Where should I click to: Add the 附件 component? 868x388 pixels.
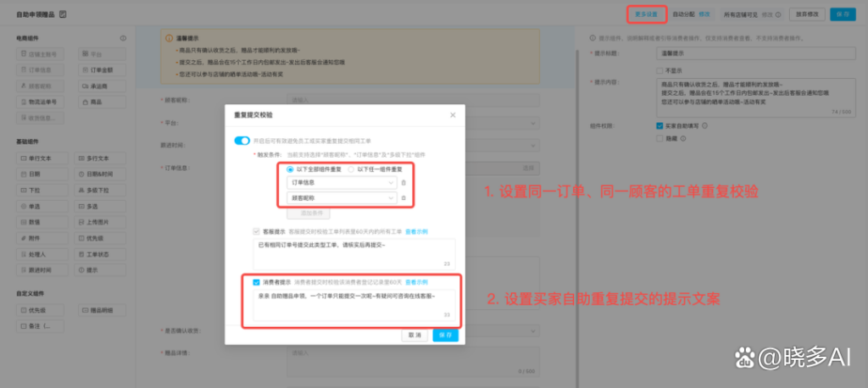[42, 238]
